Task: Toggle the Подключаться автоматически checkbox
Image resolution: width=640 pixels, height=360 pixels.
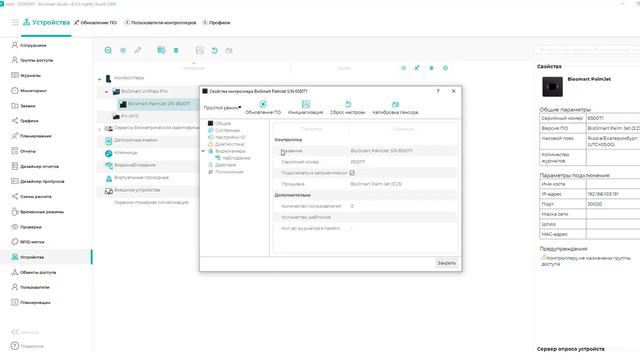Action: click(x=352, y=173)
